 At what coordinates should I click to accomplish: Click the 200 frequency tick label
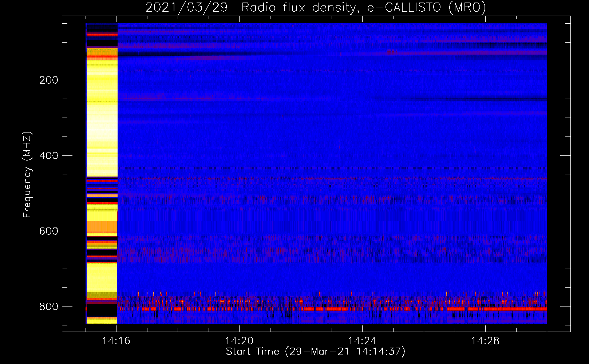[x=49, y=80]
